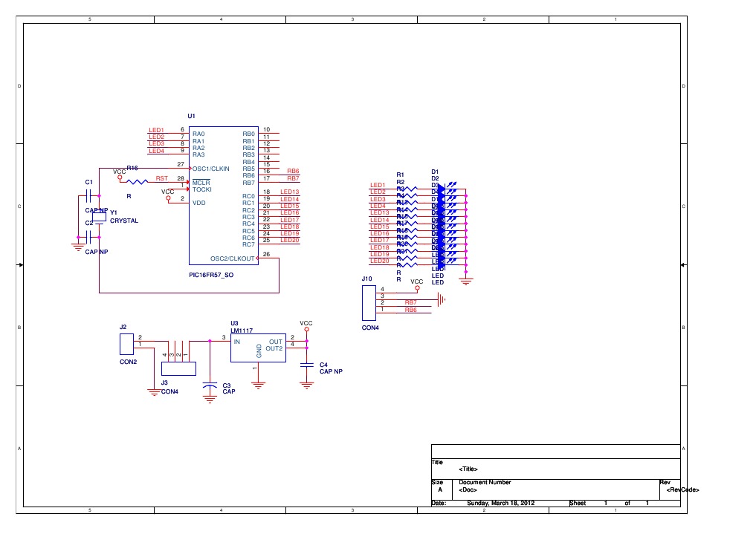
Task: Select capacitor C1 labeled CAP NP
Action: [x=89, y=197]
